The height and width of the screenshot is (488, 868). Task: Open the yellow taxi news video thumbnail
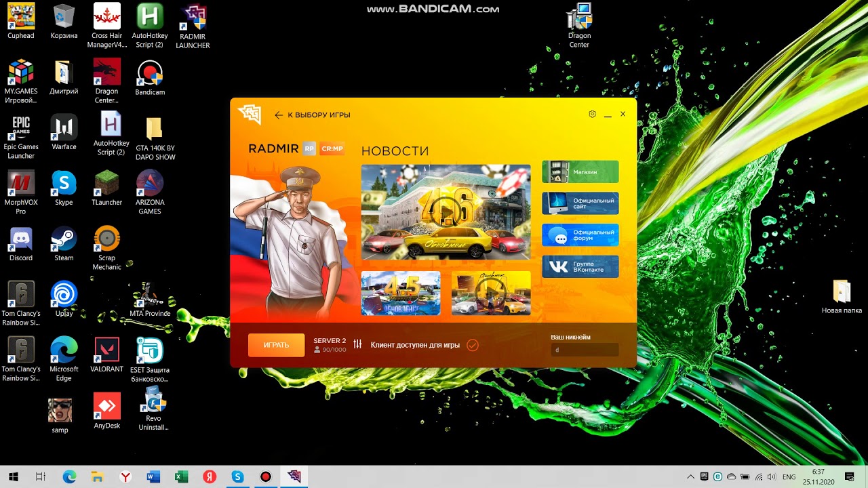491,293
